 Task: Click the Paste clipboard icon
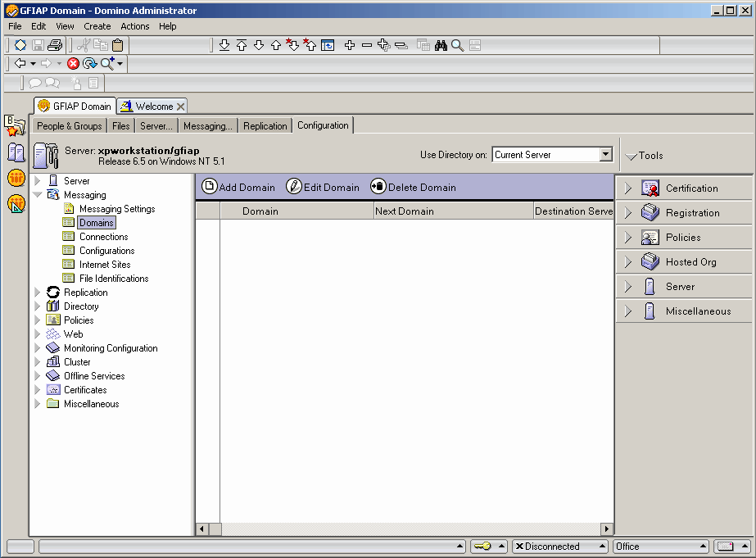(x=118, y=45)
